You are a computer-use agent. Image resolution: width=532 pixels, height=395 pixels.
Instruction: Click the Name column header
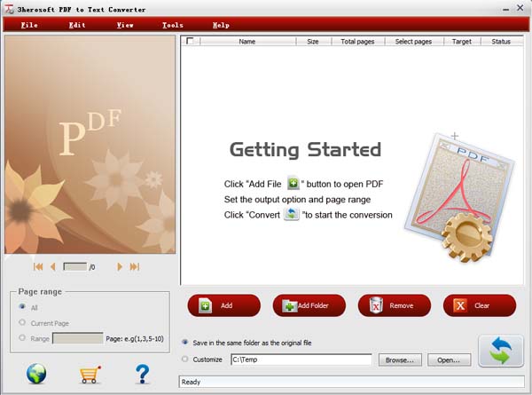click(247, 42)
